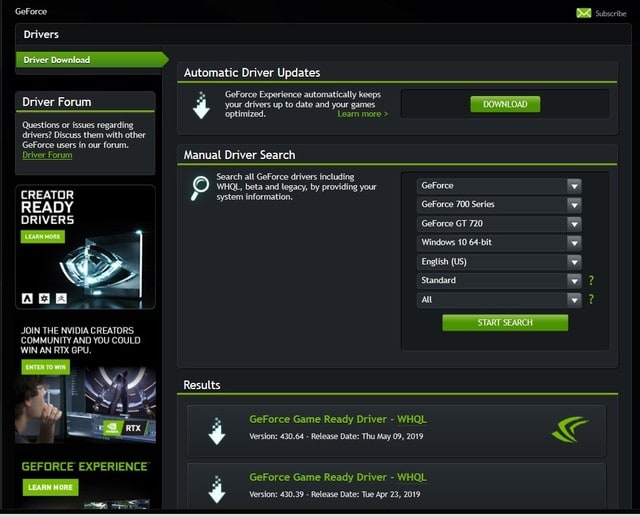The width and height of the screenshot is (640, 517).
Task: Expand the Standard driver type dropdown
Action: [x=499, y=280]
